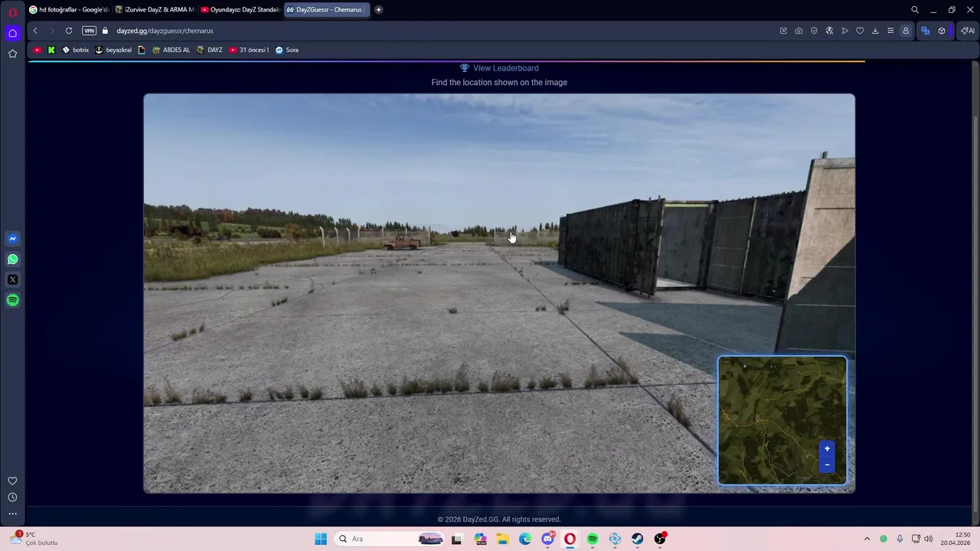Viewport: 980px width, 551px height.
Task: Open OBS Studio from taskbar
Action: (660, 539)
